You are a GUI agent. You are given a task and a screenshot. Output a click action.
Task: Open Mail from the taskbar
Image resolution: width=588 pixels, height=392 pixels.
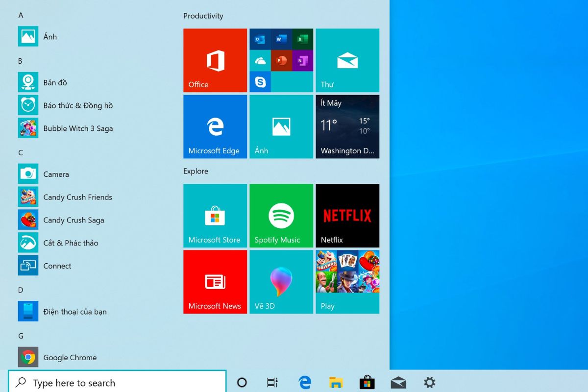tap(398, 383)
